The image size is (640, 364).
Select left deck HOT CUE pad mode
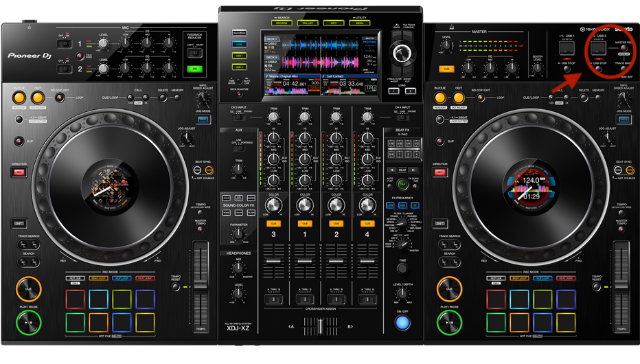coord(75,278)
